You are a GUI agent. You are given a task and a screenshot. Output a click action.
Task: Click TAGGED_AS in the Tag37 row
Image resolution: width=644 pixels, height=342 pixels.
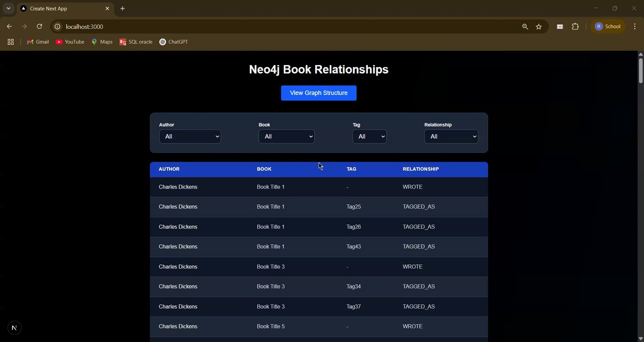419,306
